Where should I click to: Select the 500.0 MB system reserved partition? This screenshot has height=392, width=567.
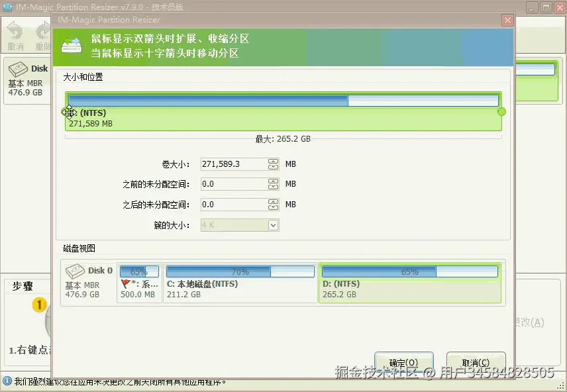click(139, 283)
